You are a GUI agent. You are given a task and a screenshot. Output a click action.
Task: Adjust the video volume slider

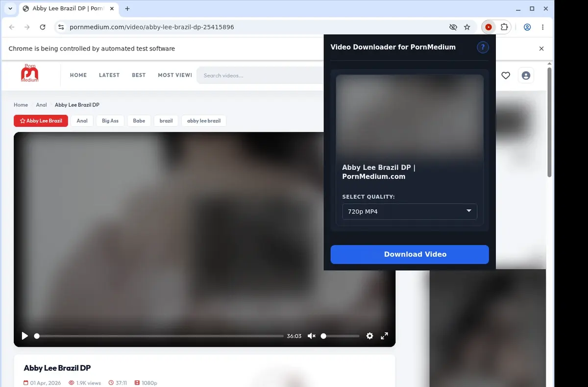pyautogui.click(x=341, y=336)
